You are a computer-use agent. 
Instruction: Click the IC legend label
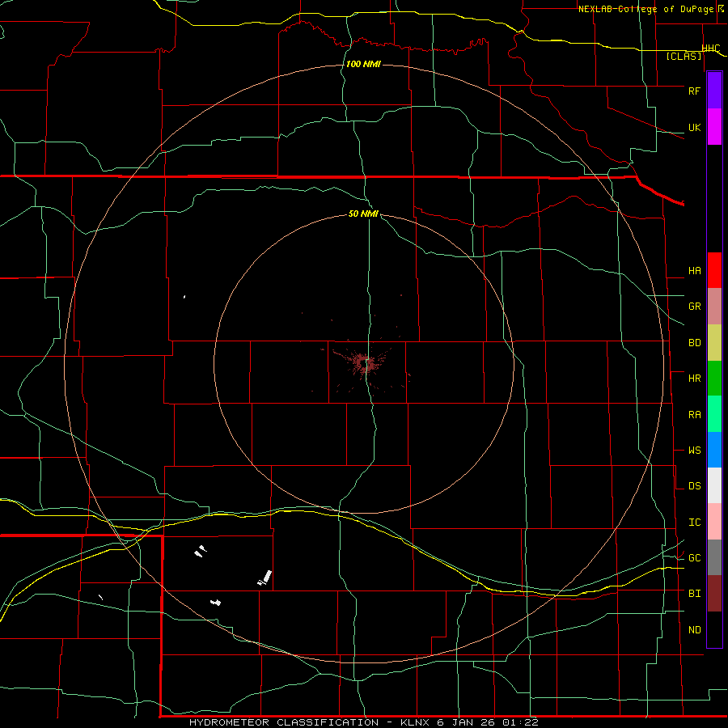pos(694,523)
